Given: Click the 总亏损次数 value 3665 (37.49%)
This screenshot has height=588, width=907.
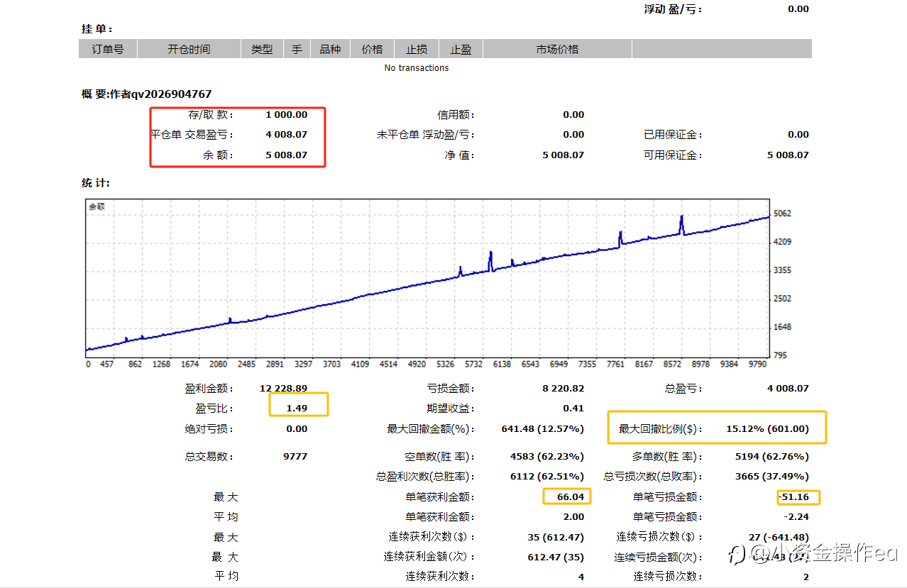Looking at the screenshot, I should (771, 477).
